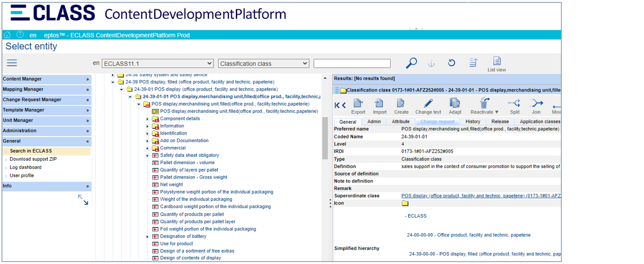Viewport: 644px width, 264px height.
Task: Click the Export toolbar icon
Action: (358, 104)
